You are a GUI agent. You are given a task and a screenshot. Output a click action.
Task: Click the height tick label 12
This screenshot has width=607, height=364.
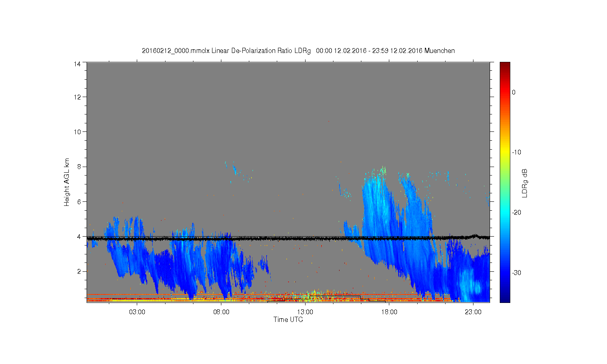pos(77,97)
